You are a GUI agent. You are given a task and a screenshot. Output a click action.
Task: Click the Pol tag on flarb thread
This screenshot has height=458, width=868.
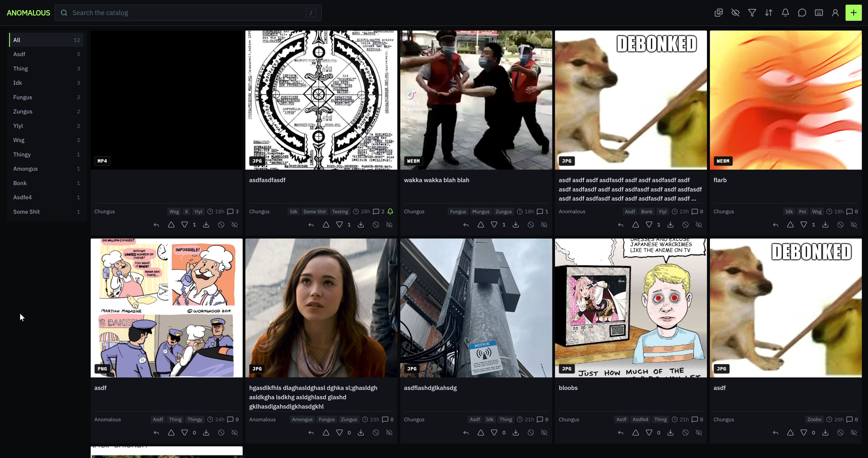[803, 211]
